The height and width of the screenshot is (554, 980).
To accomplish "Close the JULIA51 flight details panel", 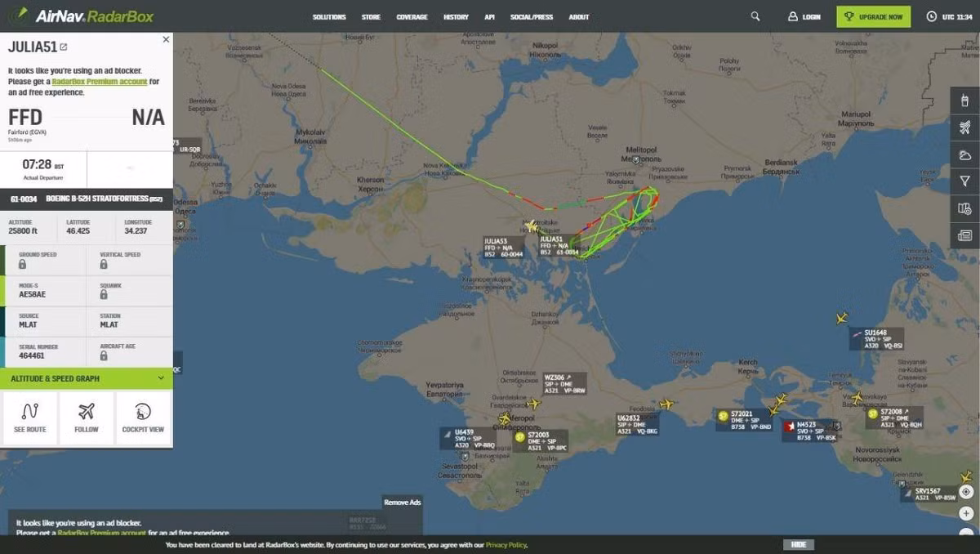I will click(x=166, y=39).
